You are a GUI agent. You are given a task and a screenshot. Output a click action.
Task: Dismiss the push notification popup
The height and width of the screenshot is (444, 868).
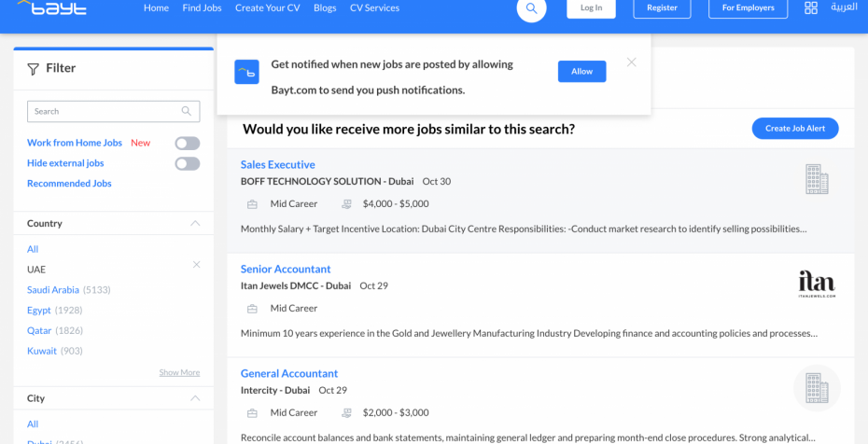point(632,62)
